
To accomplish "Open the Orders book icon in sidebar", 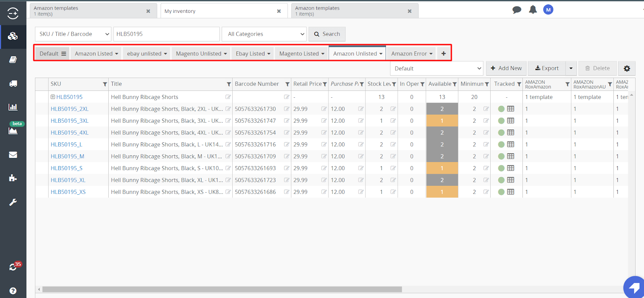I will pos(13,60).
